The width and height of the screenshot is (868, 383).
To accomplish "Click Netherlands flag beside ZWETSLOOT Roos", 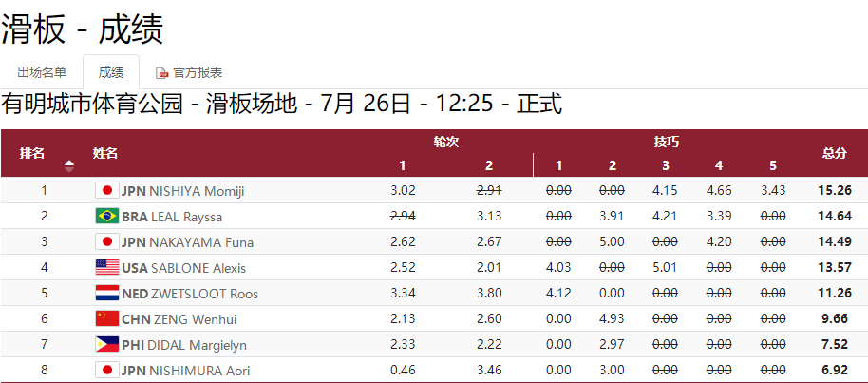I will (107, 294).
